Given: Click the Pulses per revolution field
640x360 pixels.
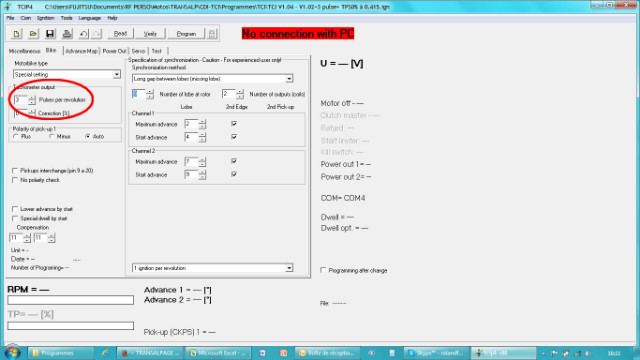Looking at the screenshot, I should (x=20, y=100).
